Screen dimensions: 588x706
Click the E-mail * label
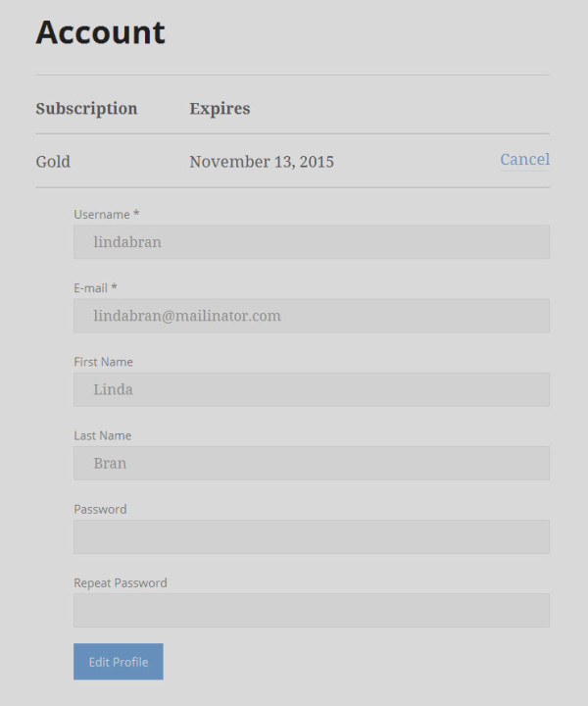point(95,288)
